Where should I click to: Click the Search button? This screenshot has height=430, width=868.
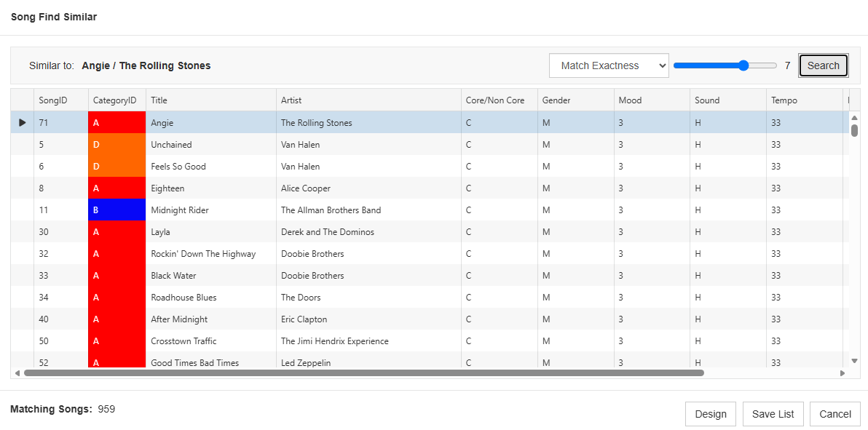coord(823,65)
